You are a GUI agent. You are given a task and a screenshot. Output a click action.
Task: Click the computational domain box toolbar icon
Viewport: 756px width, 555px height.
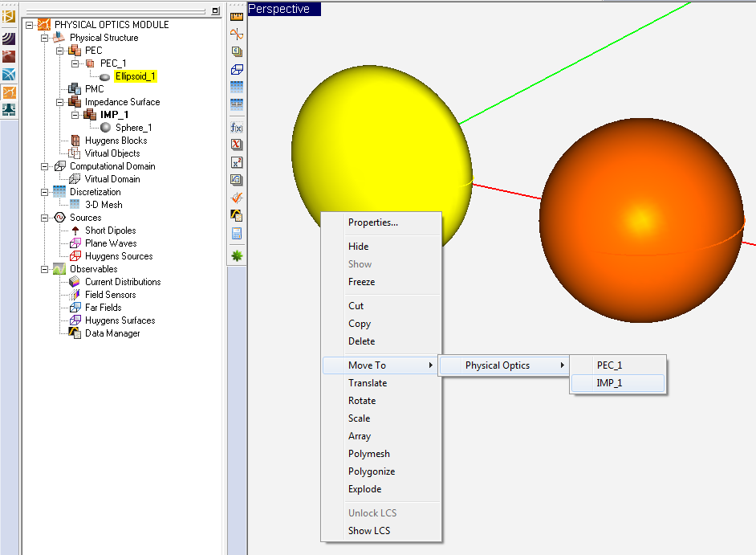(237, 69)
